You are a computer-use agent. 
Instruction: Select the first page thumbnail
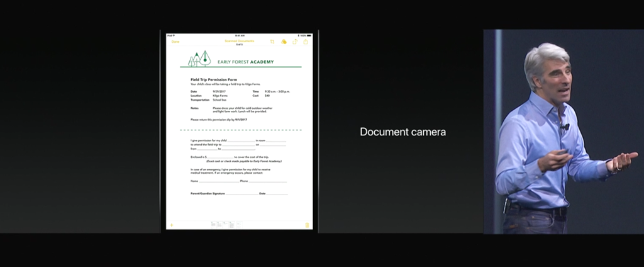(x=213, y=225)
